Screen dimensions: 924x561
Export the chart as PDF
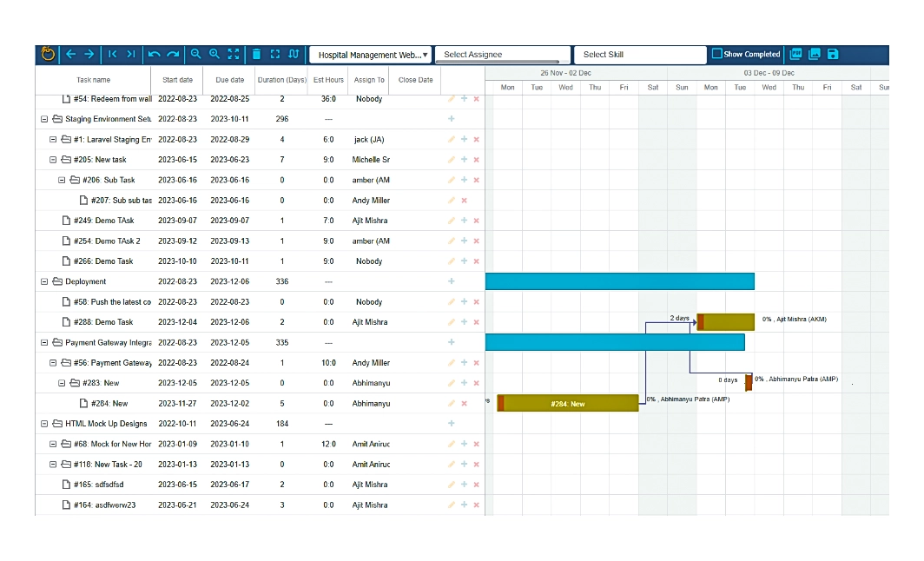click(x=795, y=54)
